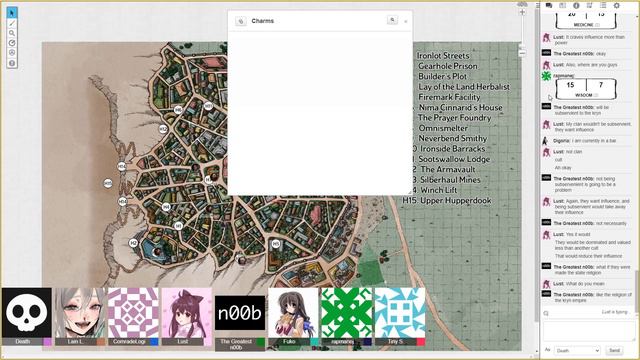Select the arrow Select tool
The height and width of the screenshot is (360, 640).
click(x=12, y=13)
